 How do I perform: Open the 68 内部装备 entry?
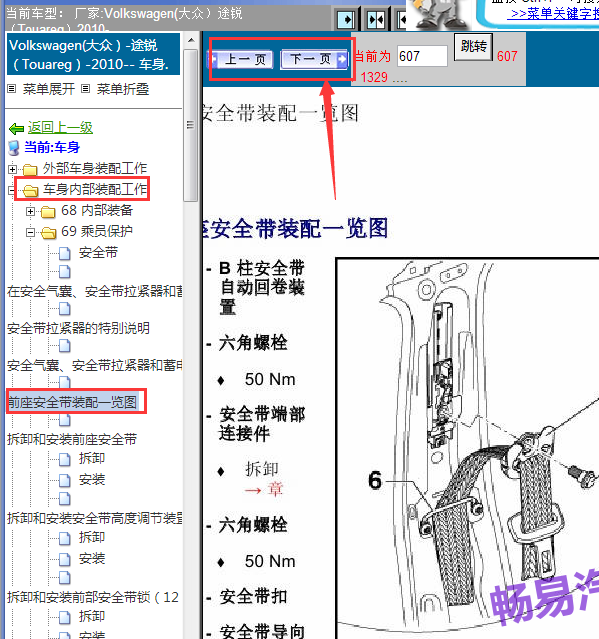97,210
